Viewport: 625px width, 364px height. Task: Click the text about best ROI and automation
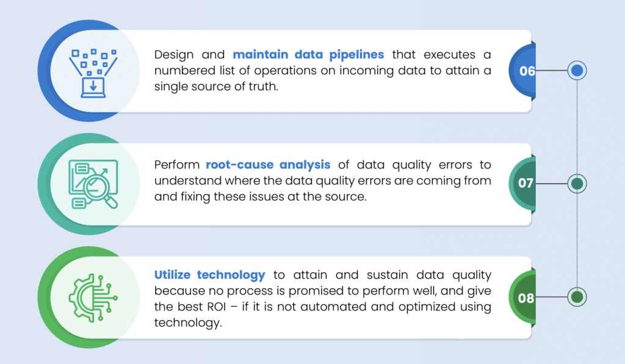click(322, 307)
